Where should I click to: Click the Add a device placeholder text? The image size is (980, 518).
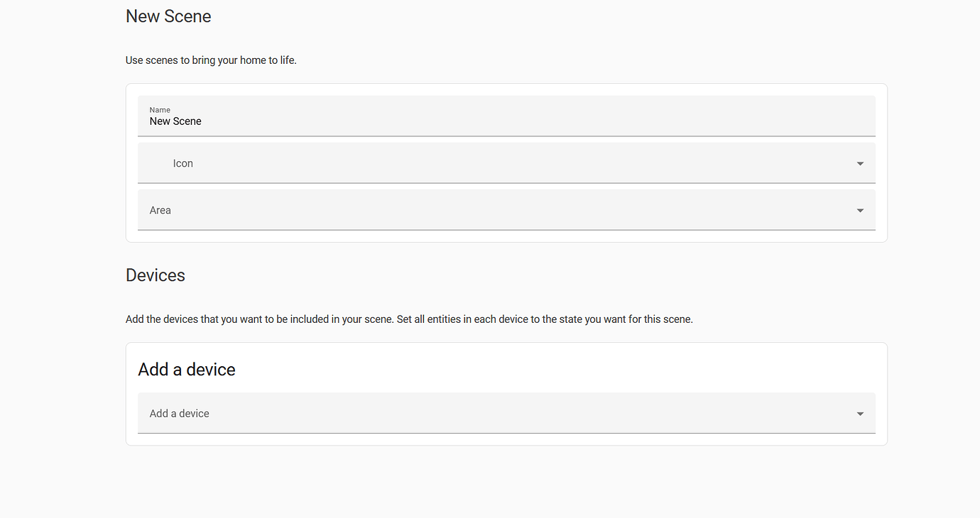[x=180, y=414]
